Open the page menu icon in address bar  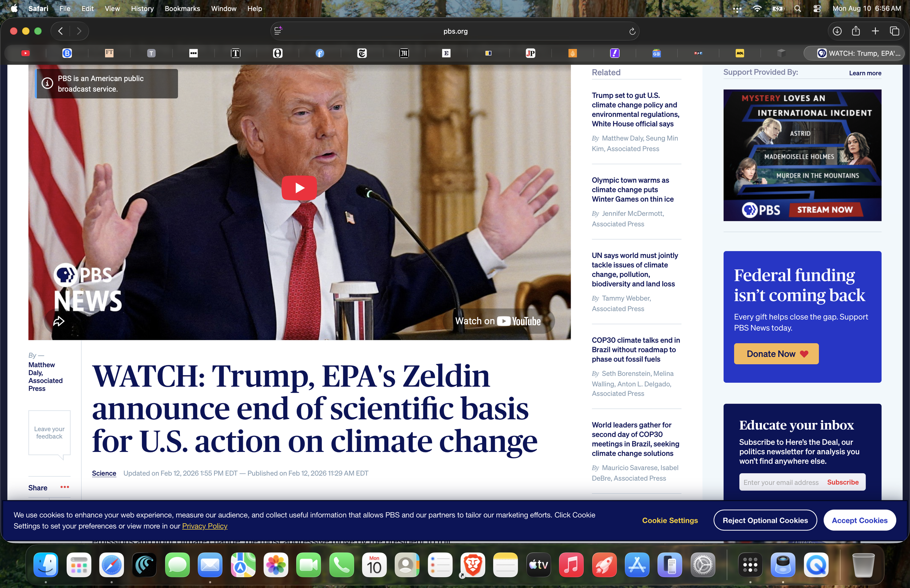point(278,31)
